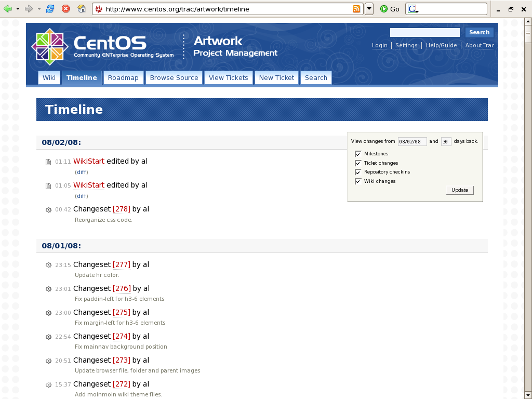Open changeset [276] link

tap(122, 288)
